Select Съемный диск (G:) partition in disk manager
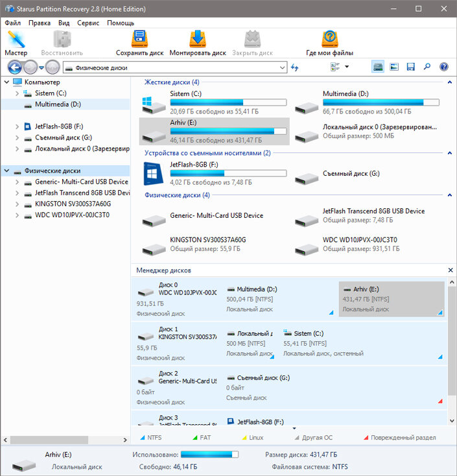457x476 pixels. tap(334, 388)
